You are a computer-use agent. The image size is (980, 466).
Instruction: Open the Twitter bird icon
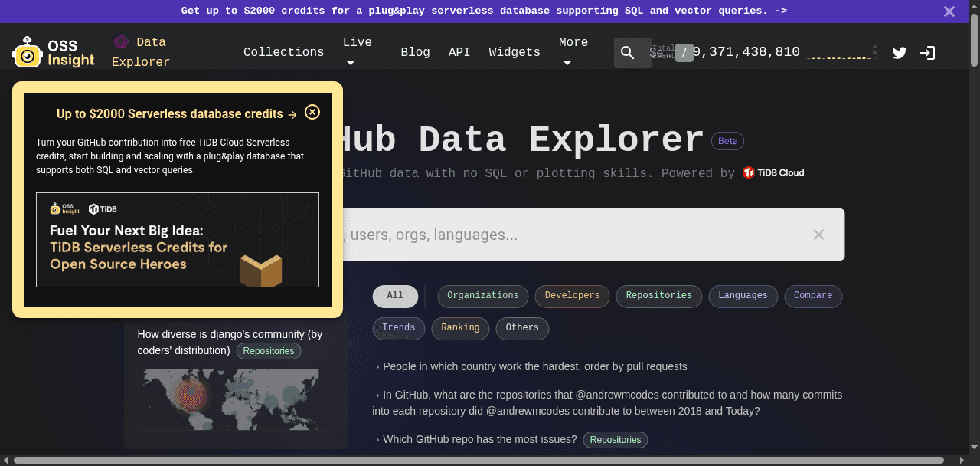[x=900, y=53]
